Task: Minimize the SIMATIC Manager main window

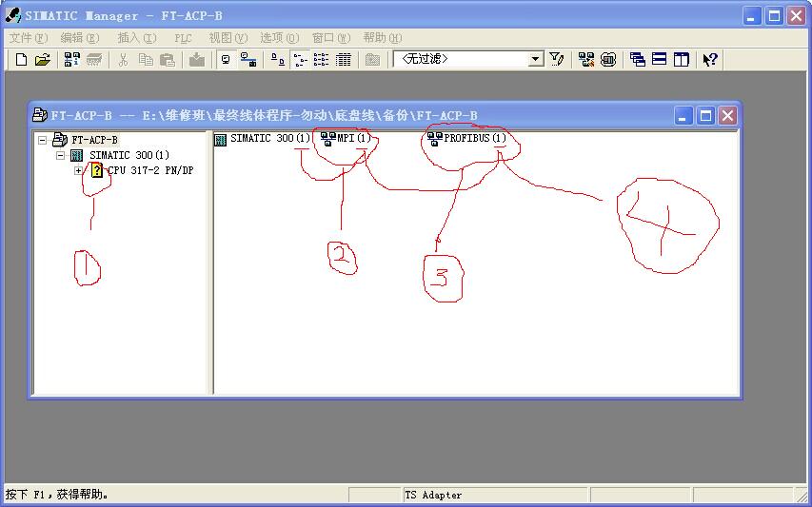Action: (752, 16)
